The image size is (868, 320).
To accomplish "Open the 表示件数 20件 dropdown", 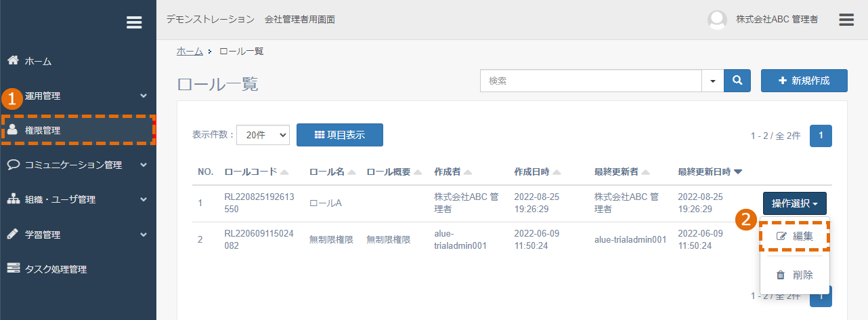I will click(x=263, y=135).
